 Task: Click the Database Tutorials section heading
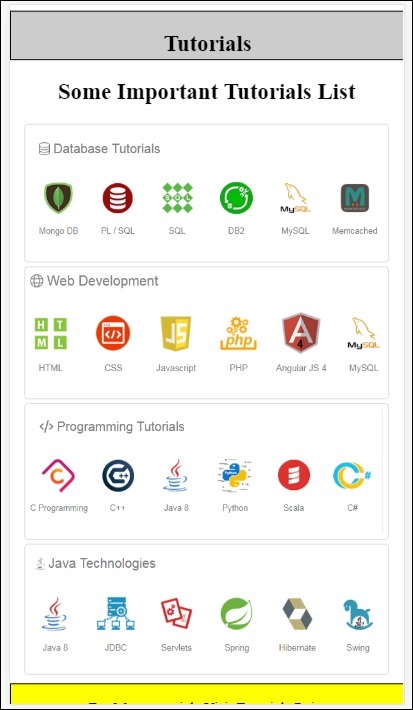click(106, 149)
